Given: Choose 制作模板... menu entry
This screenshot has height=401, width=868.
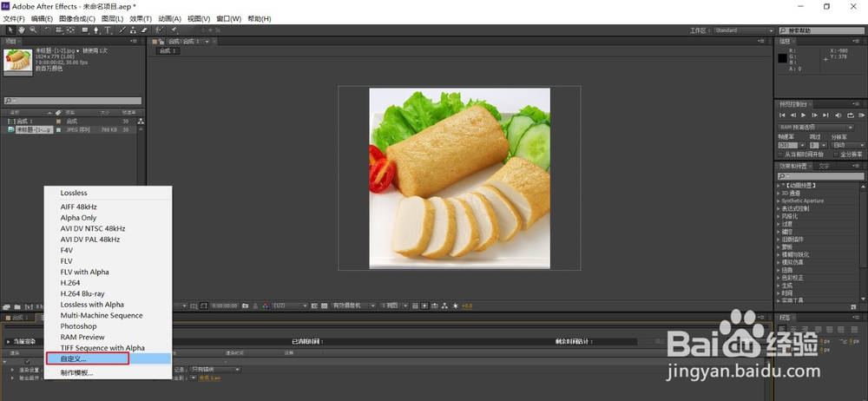Looking at the screenshot, I should pyautogui.click(x=108, y=372).
